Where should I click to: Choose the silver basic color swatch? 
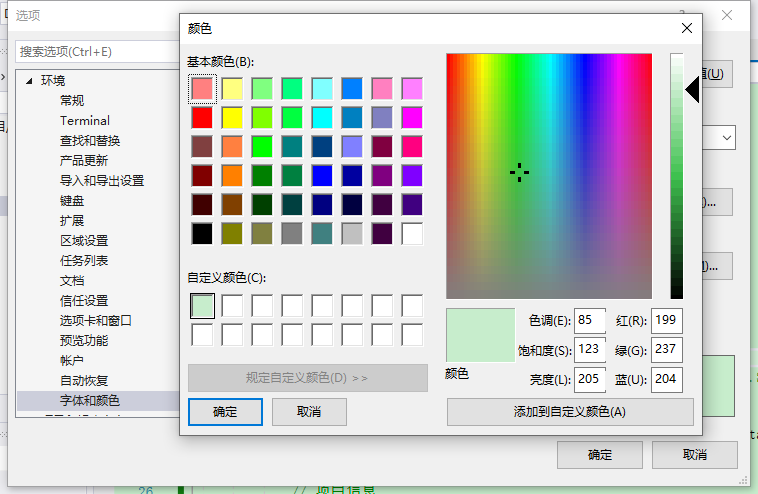(x=352, y=234)
